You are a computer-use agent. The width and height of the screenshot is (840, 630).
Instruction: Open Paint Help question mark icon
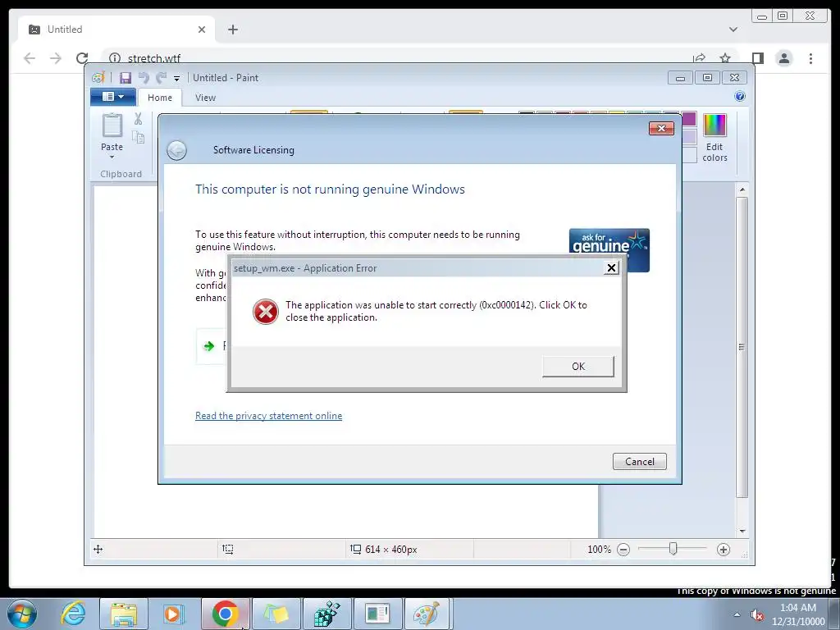[x=740, y=97]
